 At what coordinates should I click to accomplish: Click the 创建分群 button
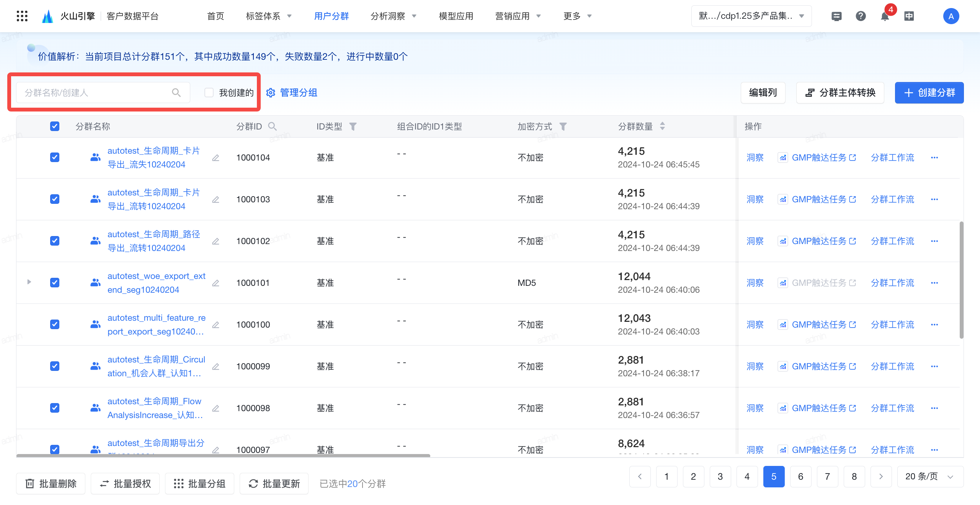point(929,93)
